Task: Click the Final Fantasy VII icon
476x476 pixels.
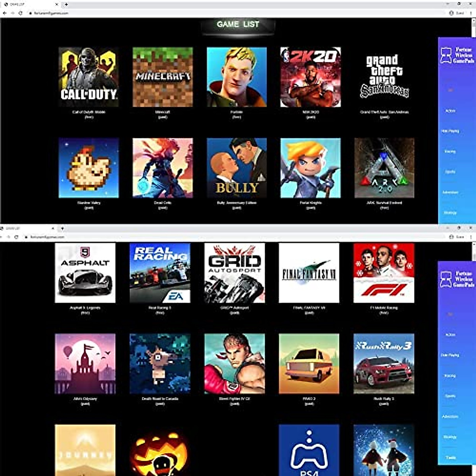Action: [309, 273]
